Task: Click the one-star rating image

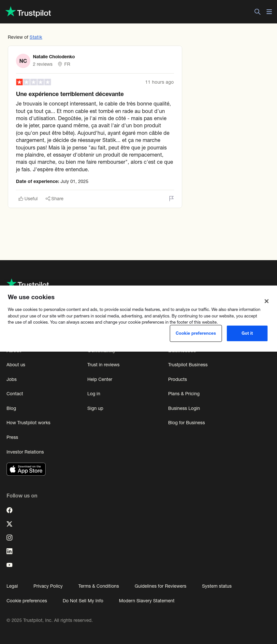Action: click(x=34, y=82)
